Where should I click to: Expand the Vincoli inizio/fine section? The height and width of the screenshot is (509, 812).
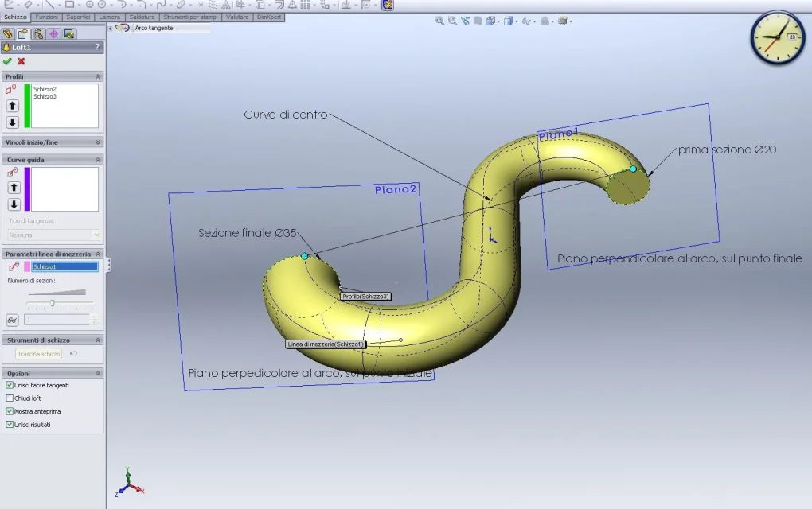(97, 142)
